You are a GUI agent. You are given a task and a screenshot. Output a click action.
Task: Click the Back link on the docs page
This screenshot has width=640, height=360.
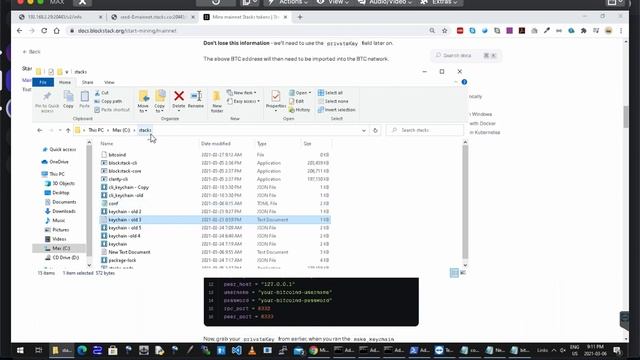click(x=32, y=52)
